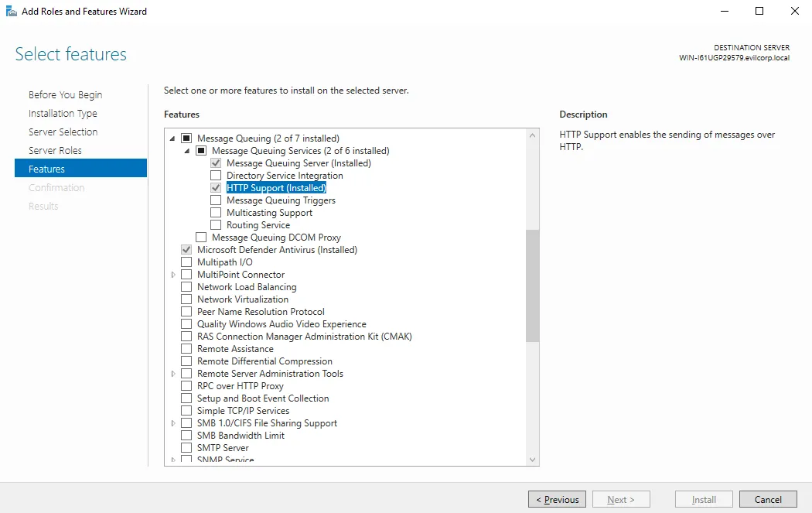
Task: Click the wizard icon in the title bar
Action: (12, 12)
